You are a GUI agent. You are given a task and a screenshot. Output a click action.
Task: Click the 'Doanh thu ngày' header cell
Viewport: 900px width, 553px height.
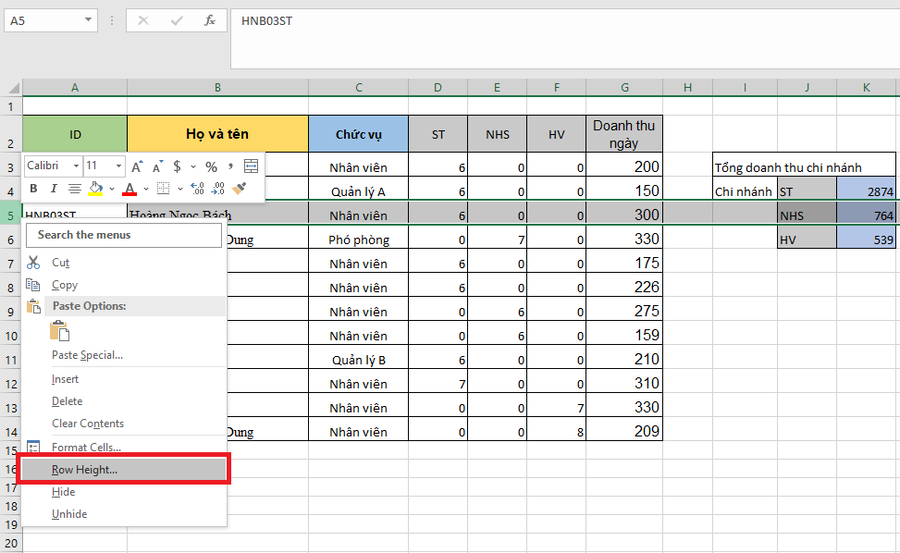(624, 134)
